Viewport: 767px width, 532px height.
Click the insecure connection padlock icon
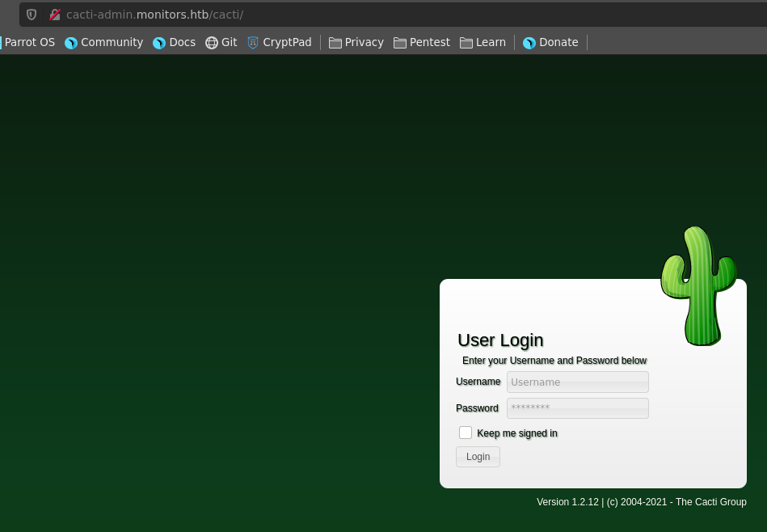[55, 15]
